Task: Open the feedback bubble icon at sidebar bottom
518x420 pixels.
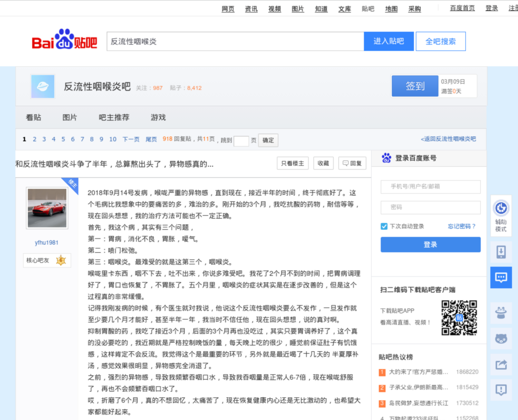Action: pos(501,390)
